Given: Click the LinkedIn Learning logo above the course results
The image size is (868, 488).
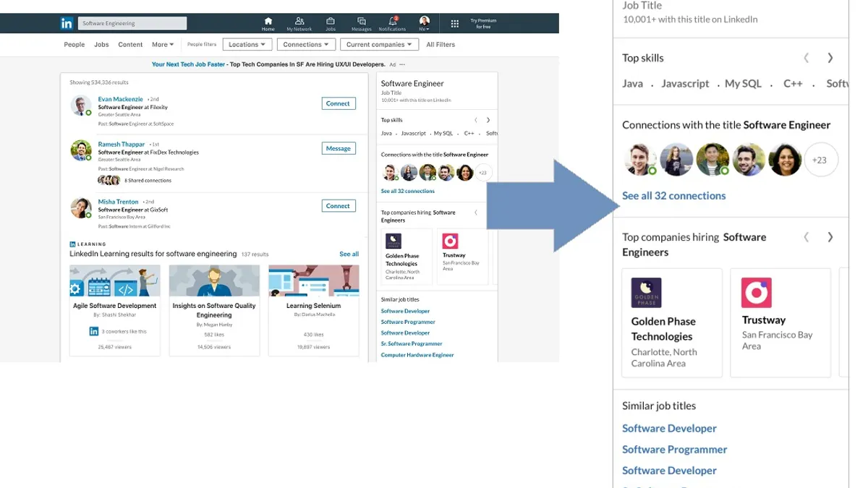Looking at the screenshot, I should tap(88, 244).
